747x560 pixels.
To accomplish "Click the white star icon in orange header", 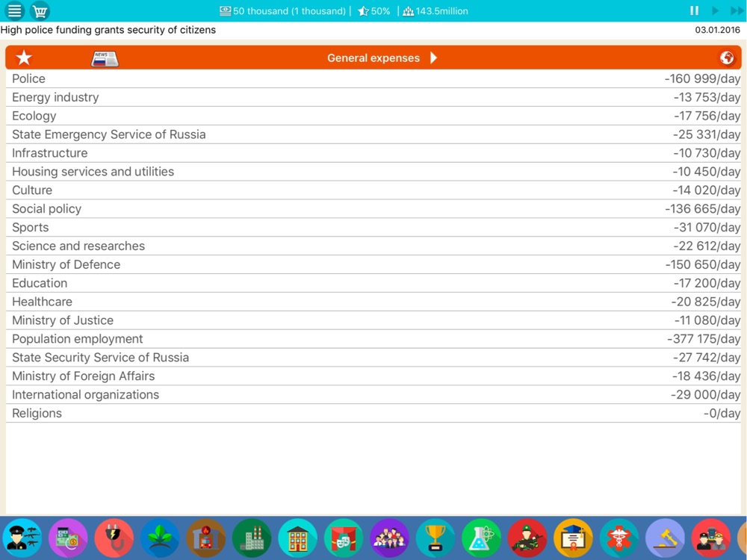I will click(24, 57).
